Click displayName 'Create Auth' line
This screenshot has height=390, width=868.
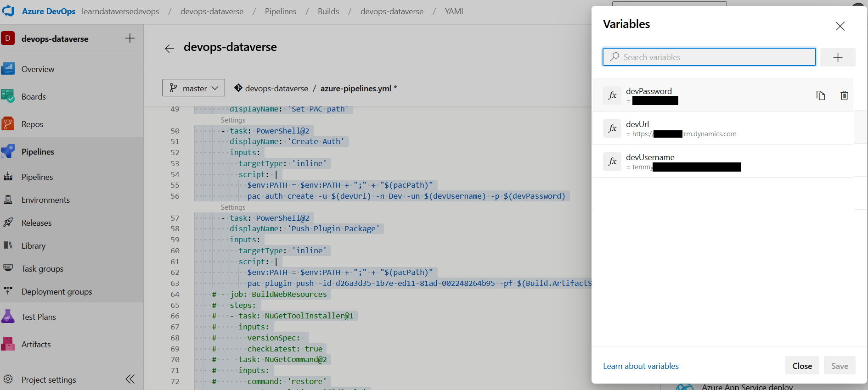(x=287, y=141)
